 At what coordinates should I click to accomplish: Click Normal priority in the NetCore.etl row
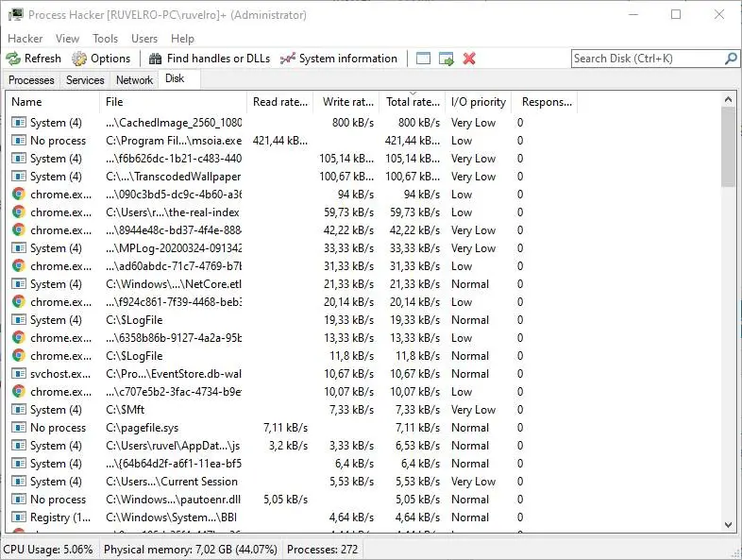(470, 284)
